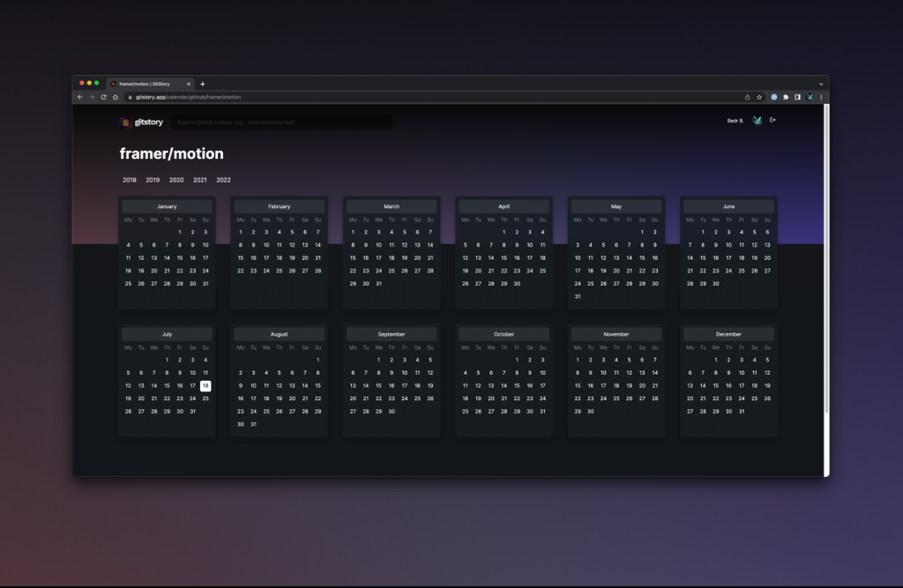This screenshot has height=588, width=903.
Task: Click the gitstory home link text
Action: [148, 122]
